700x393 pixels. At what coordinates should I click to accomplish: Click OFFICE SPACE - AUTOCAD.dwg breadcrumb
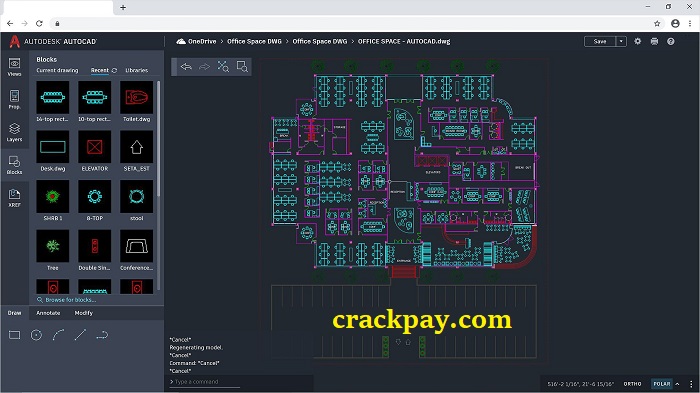[x=404, y=41]
